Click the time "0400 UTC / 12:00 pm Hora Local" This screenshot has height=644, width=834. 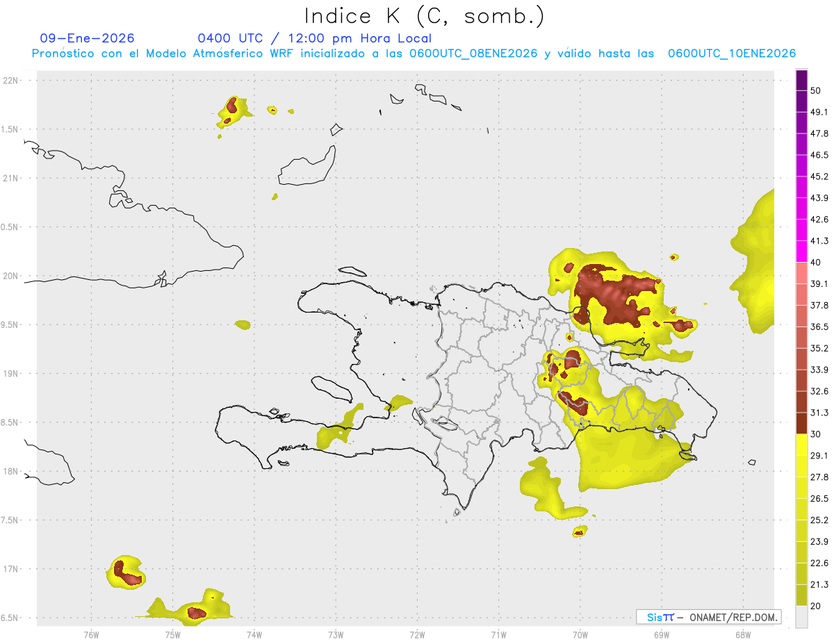[315, 38]
